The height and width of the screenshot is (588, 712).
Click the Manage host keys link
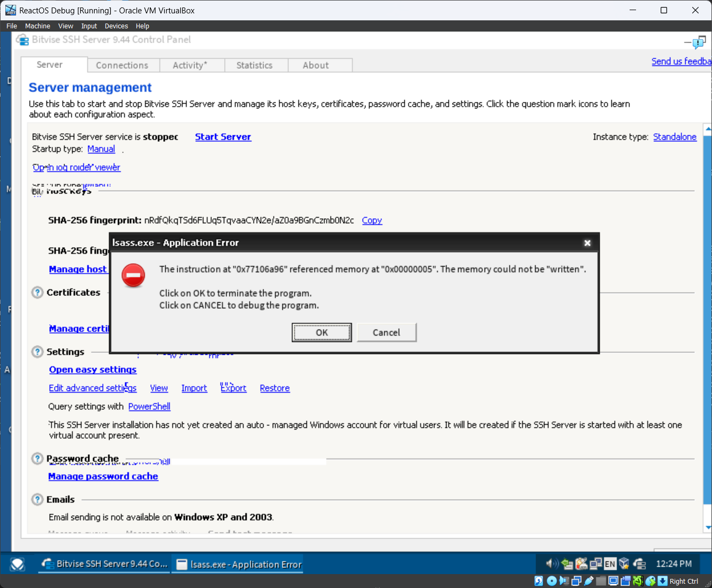[x=79, y=269]
